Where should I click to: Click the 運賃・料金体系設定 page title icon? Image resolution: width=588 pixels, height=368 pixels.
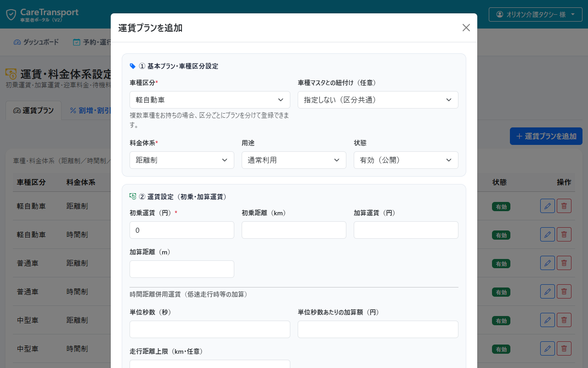click(11, 74)
